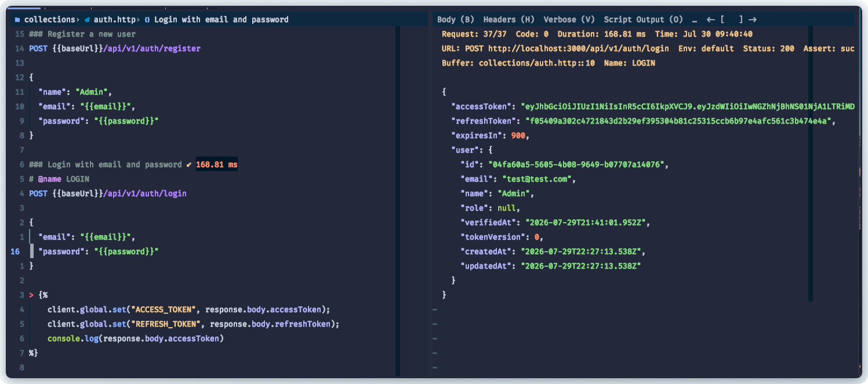Screen dimensions: 868x384
Task: Click the console.log(response.body.accessToken) line
Action: (136, 339)
